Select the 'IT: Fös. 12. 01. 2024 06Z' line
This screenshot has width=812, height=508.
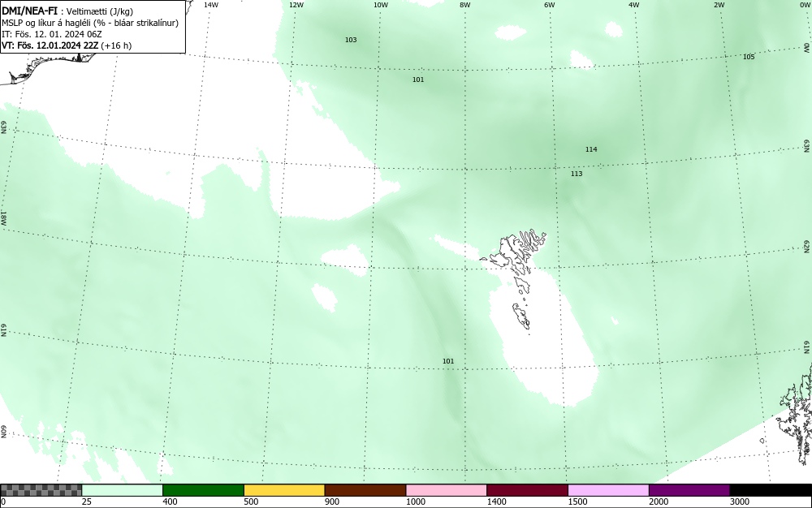[52, 34]
